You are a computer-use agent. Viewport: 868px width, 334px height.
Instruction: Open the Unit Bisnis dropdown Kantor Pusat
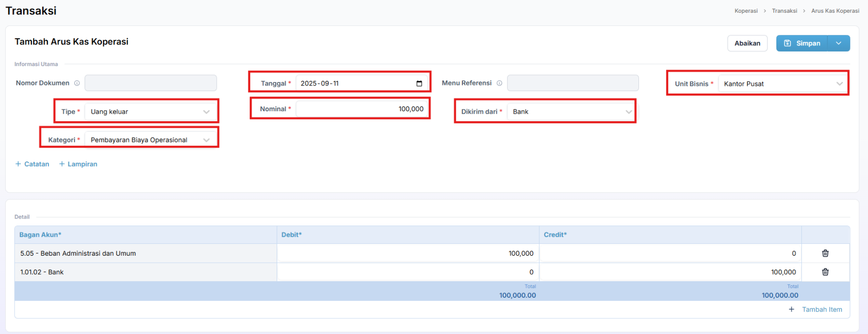(783, 84)
